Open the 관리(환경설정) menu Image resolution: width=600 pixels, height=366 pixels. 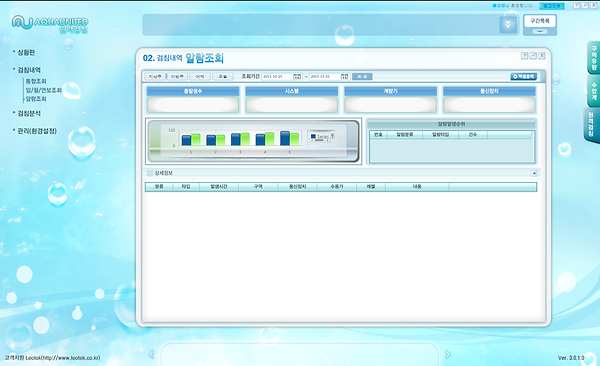[37, 131]
